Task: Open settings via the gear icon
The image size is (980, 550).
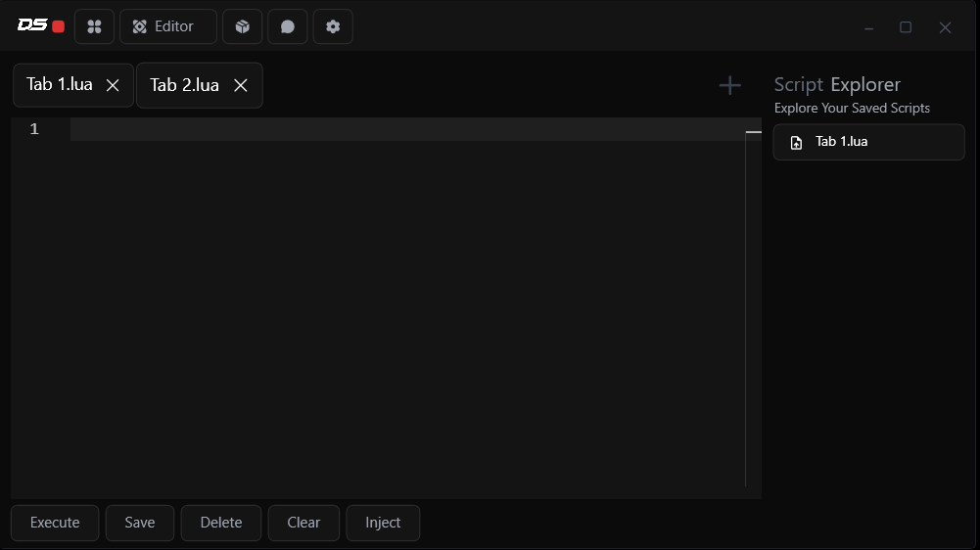Action: point(333,26)
